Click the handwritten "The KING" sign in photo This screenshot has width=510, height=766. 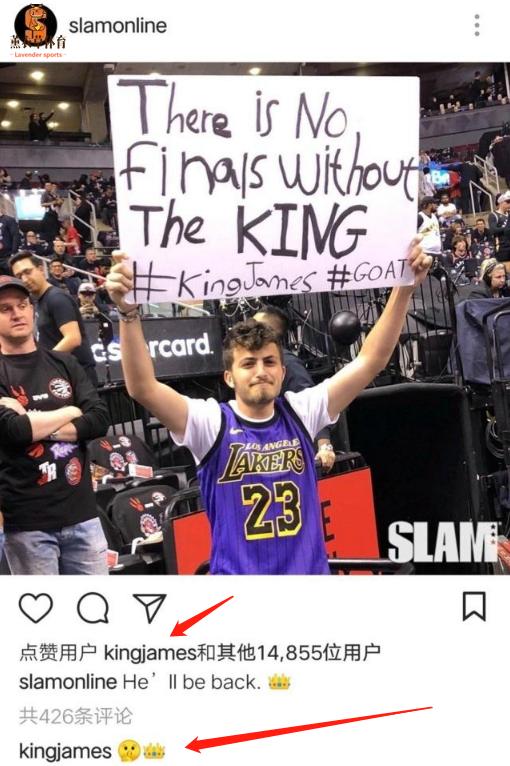253,229
